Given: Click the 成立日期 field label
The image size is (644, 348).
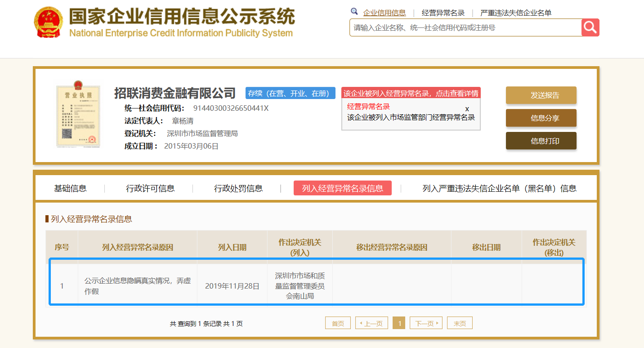Looking at the screenshot, I should [x=141, y=146].
